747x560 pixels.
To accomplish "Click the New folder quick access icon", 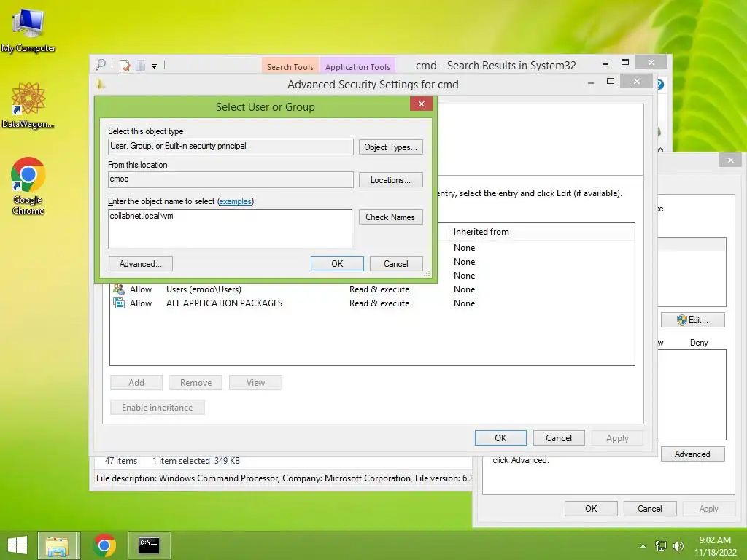I will 140,65.
